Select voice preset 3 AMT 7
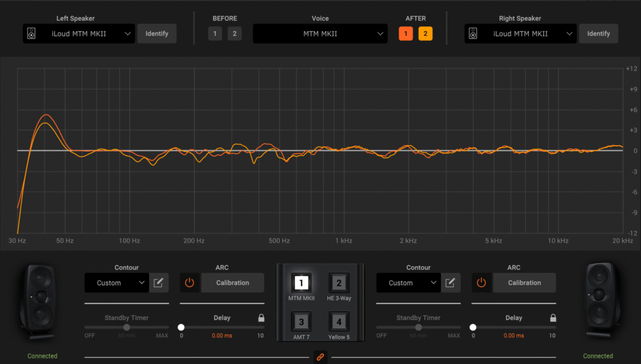 click(x=301, y=321)
